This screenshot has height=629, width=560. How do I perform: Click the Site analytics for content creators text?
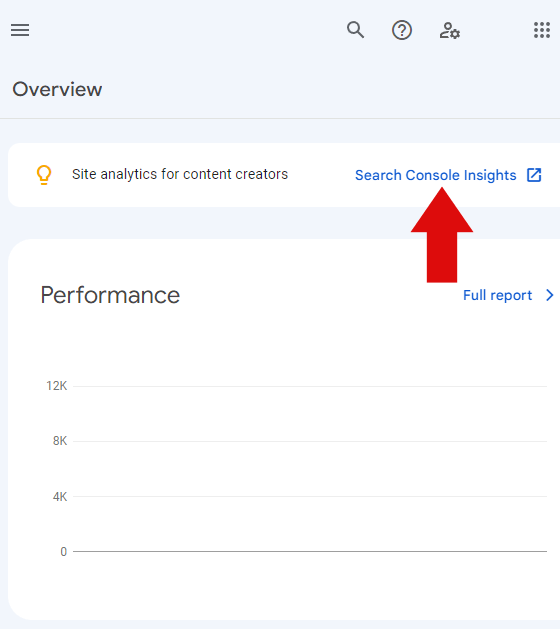tap(180, 174)
